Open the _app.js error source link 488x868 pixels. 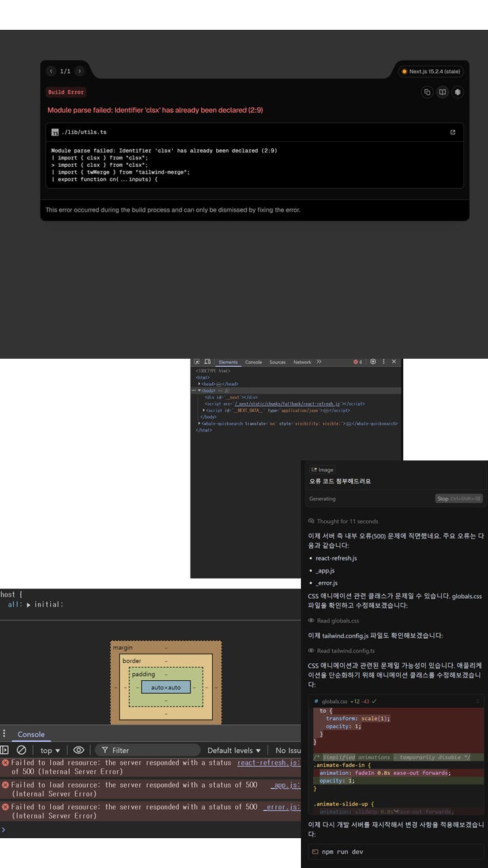pos(285,785)
